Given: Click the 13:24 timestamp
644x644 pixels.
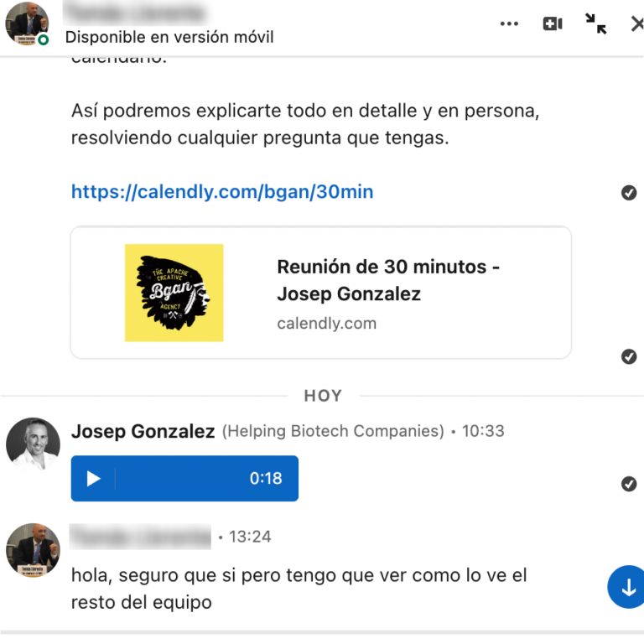Looking at the screenshot, I should click(x=250, y=537).
